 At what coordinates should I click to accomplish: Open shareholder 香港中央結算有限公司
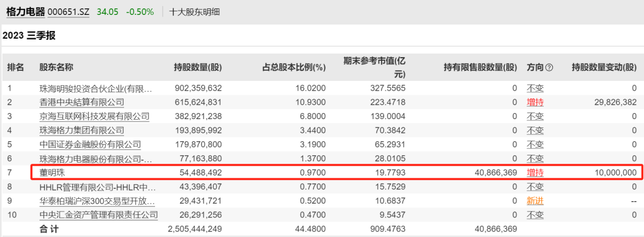point(82,102)
